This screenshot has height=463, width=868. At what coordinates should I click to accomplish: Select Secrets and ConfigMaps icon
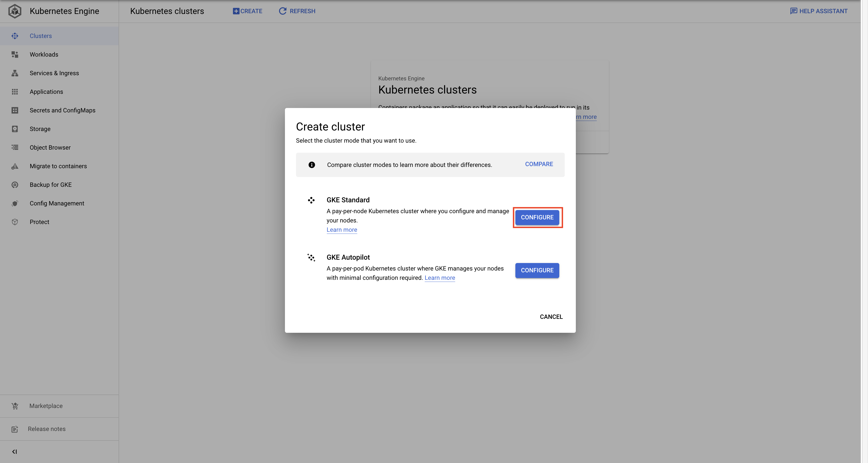pyautogui.click(x=14, y=110)
